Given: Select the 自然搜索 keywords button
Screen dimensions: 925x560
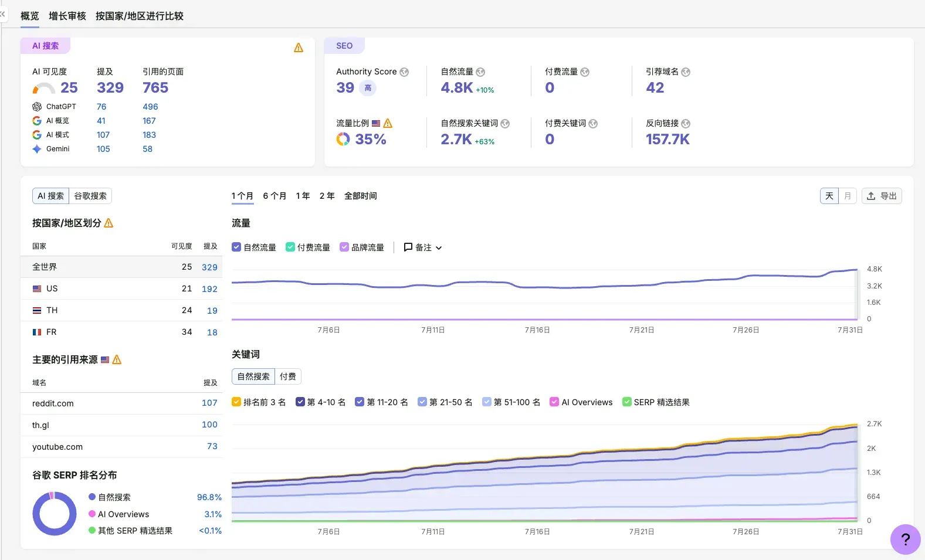Looking at the screenshot, I should pyautogui.click(x=253, y=376).
